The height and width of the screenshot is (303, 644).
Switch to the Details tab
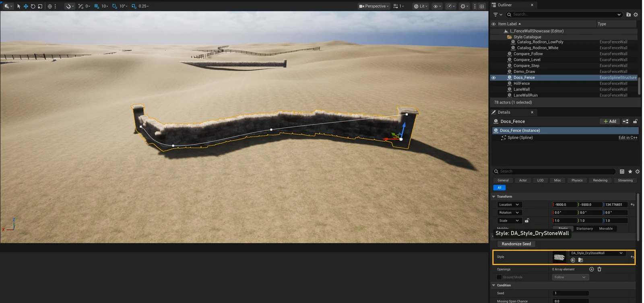pyautogui.click(x=504, y=112)
